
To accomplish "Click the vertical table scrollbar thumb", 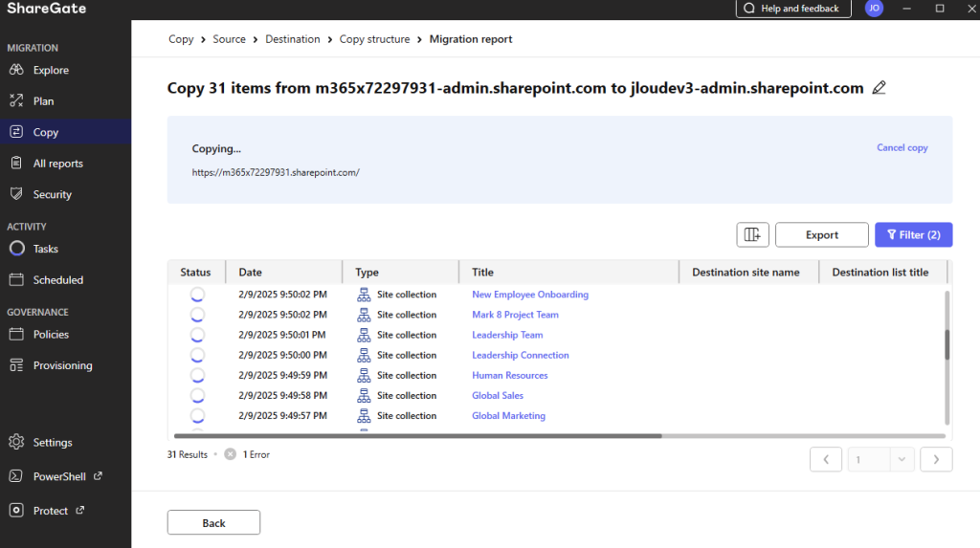I will click(947, 344).
